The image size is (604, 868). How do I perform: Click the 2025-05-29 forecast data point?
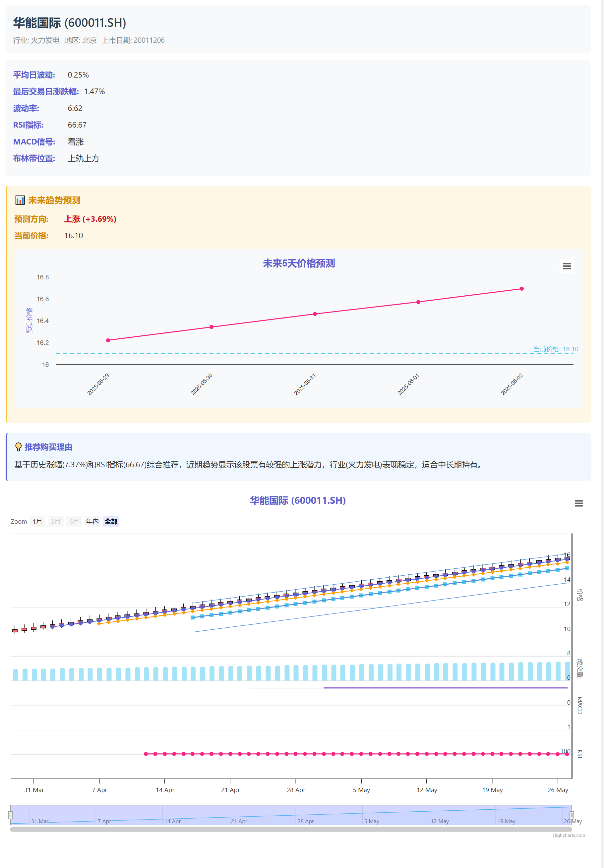coord(108,340)
